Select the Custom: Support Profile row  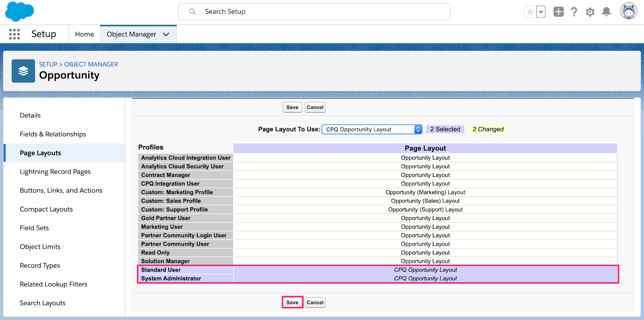(186, 209)
